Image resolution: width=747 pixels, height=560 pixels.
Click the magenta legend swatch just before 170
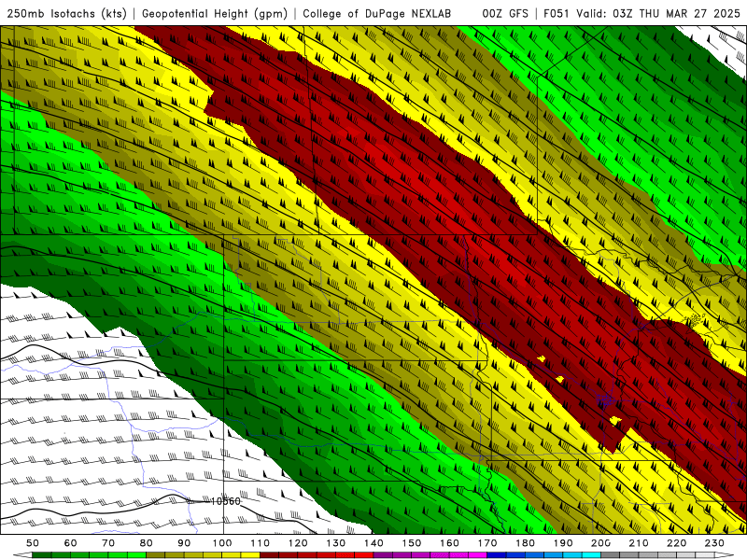pyautogui.click(x=477, y=555)
